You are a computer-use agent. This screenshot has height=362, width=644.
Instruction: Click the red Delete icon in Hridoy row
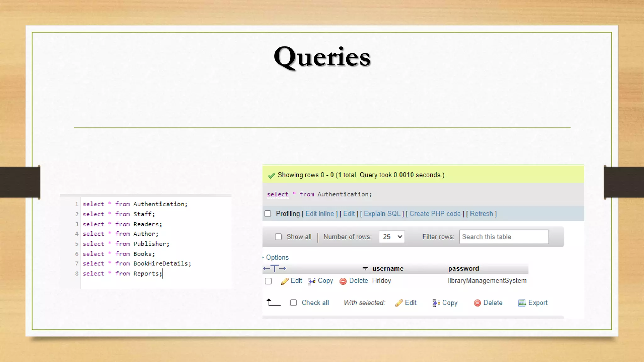[x=343, y=281]
